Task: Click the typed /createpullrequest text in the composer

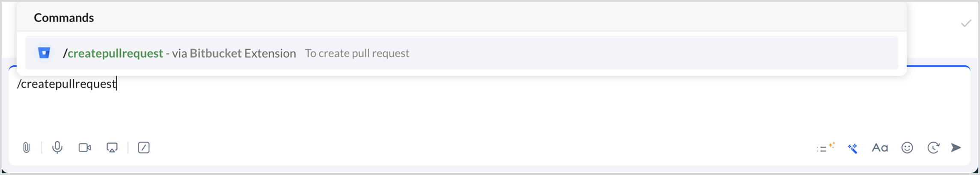Action: tap(66, 84)
